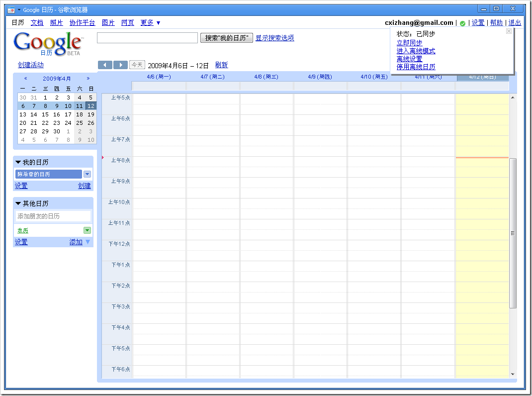The height and width of the screenshot is (396, 532).
Task: Click 停用离线日历 link
Action: pyautogui.click(x=416, y=67)
